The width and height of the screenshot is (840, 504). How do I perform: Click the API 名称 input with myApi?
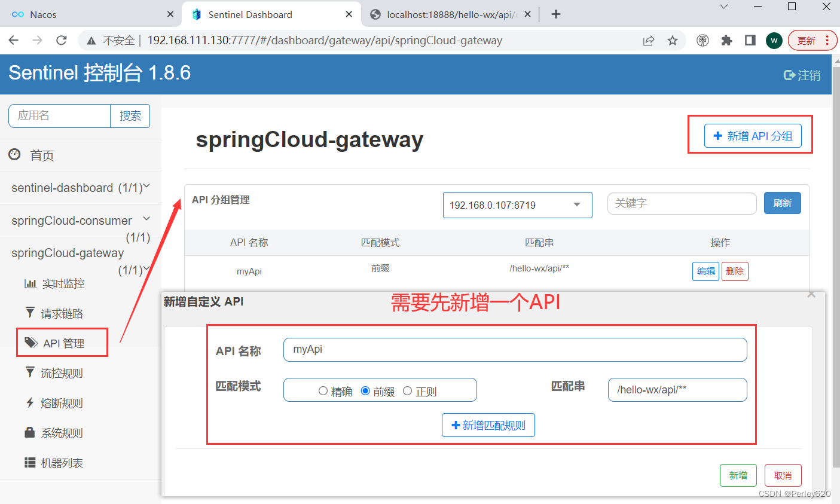click(515, 350)
